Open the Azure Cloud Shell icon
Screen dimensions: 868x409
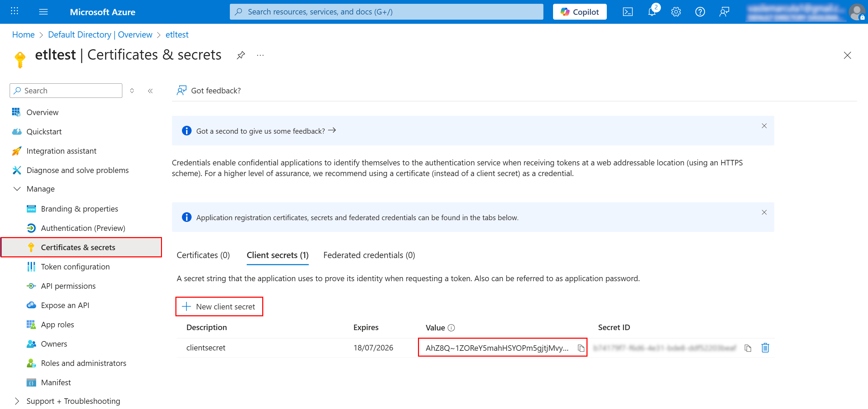pyautogui.click(x=627, y=12)
